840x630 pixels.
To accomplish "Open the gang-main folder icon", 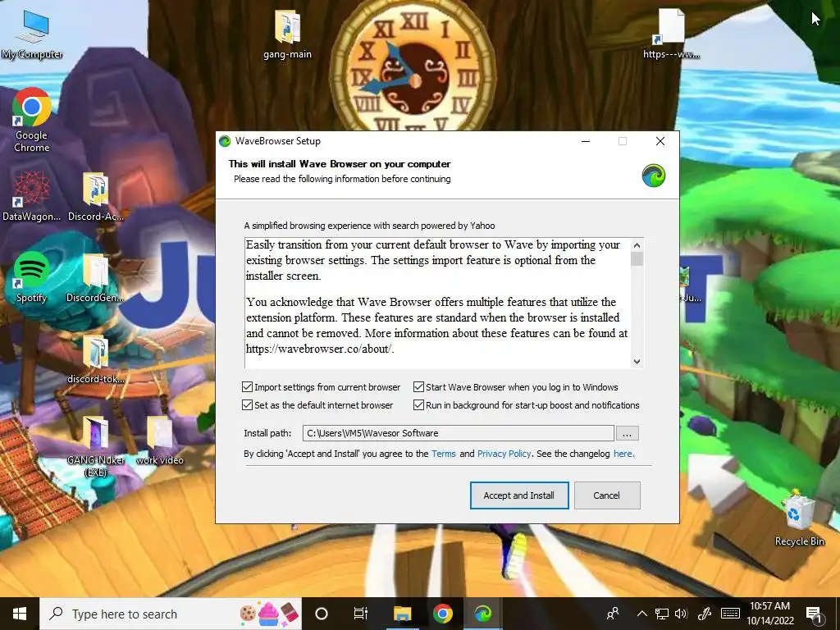I will click(287, 33).
